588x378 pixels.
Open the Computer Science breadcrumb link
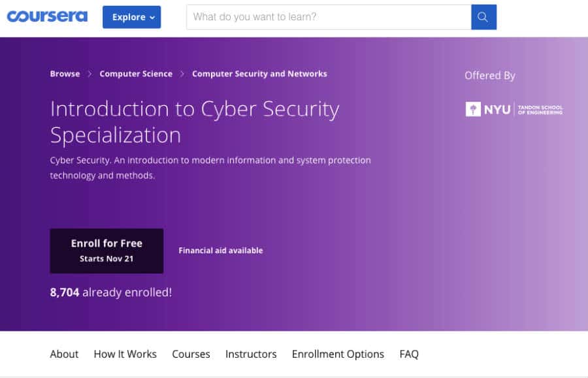[135, 74]
